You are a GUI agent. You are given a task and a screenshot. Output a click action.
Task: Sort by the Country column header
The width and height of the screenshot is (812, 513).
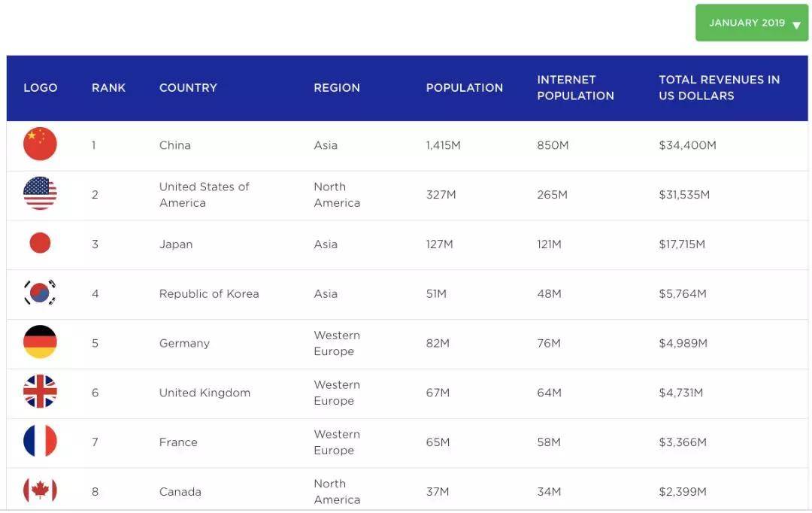click(188, 87)
